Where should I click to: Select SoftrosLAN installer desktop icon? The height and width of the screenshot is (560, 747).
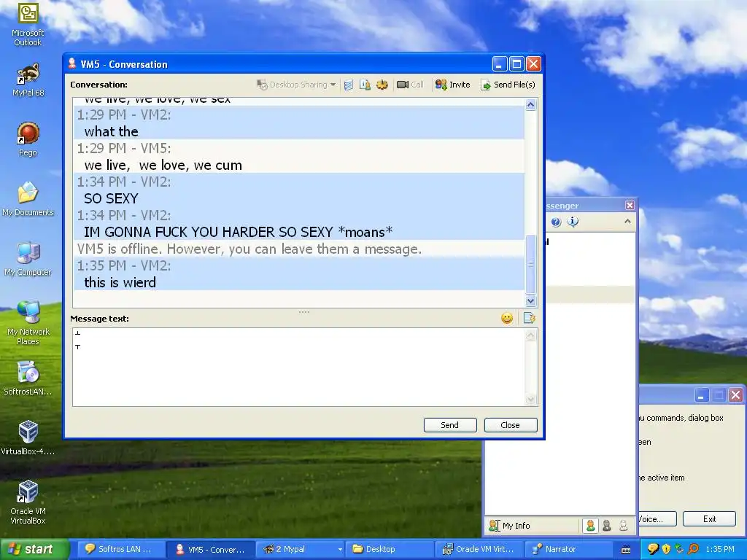[28, 378]
